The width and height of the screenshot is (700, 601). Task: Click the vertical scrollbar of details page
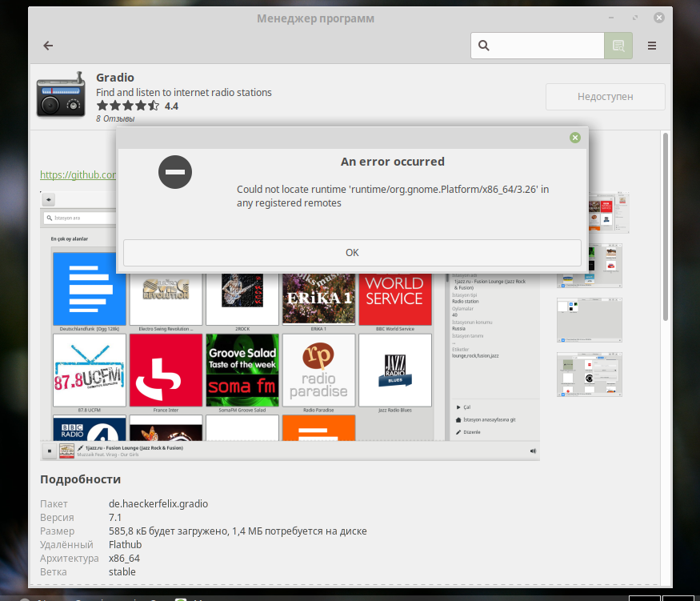point(666,320)
